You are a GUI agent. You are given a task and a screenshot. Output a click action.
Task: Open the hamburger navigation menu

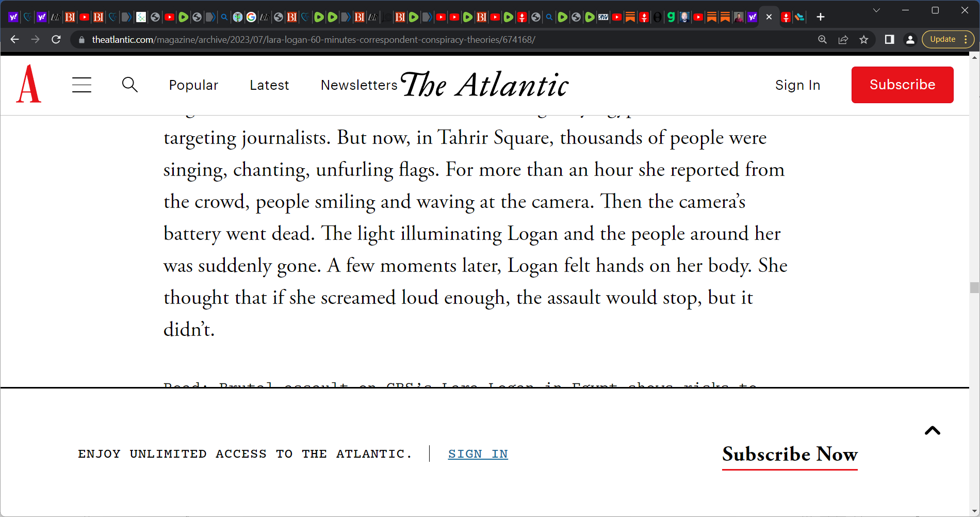[x=81, y=85]
